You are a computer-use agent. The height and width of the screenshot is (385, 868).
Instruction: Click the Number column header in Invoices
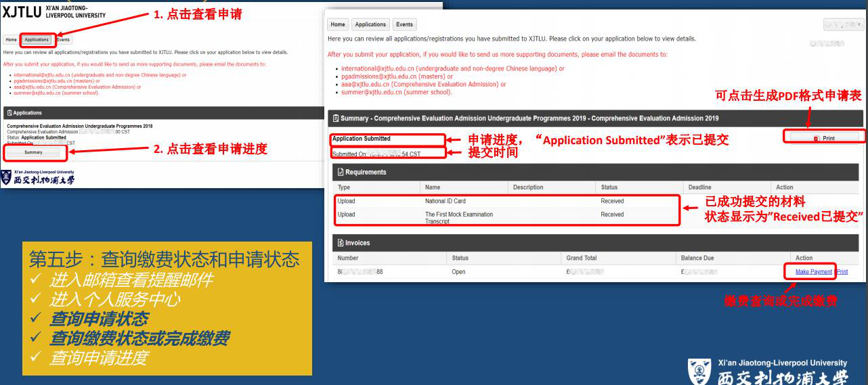tap(347, 258)
